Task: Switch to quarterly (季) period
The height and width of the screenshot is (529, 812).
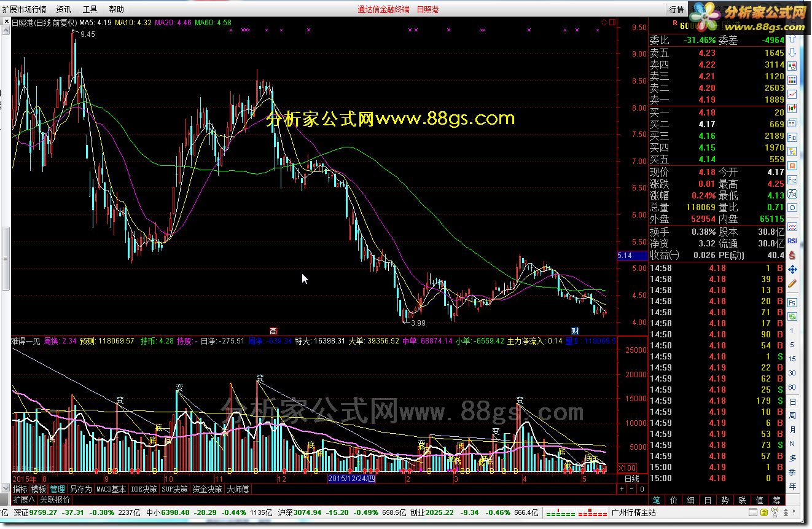Action: [792, 472]
